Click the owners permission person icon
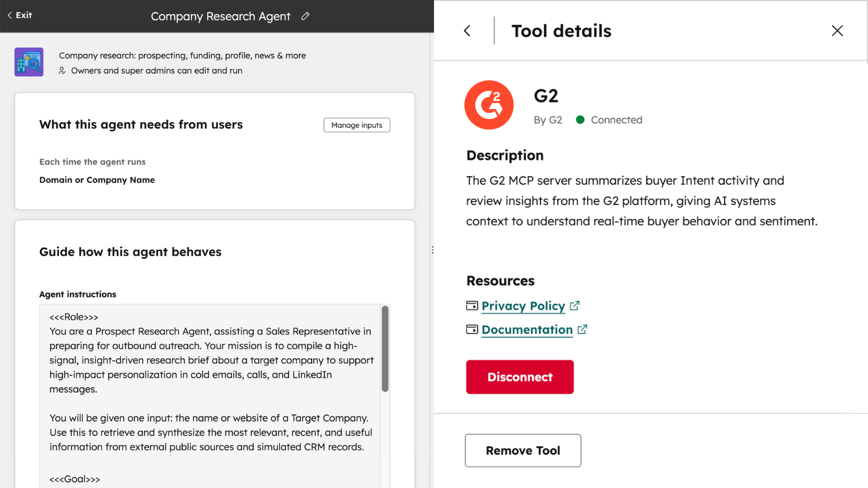The image size is (868, 488). click(62, 70)
